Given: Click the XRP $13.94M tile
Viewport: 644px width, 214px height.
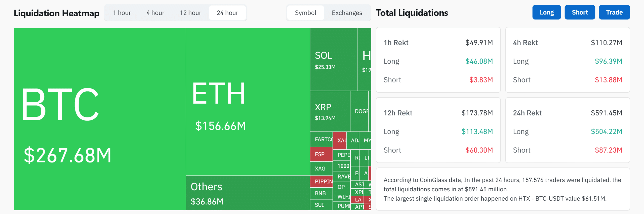Looking at the screenshot, I should [330, 111].
